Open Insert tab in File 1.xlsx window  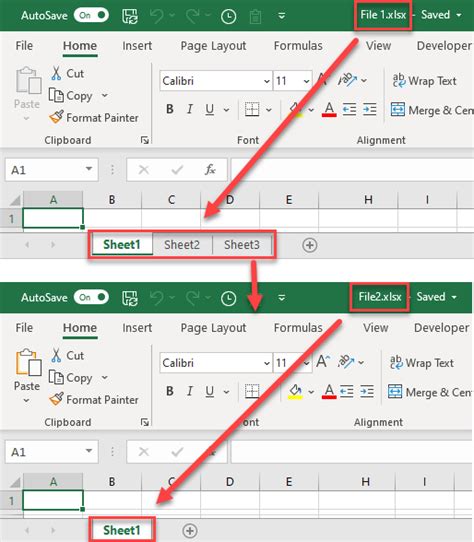(137, 46)
